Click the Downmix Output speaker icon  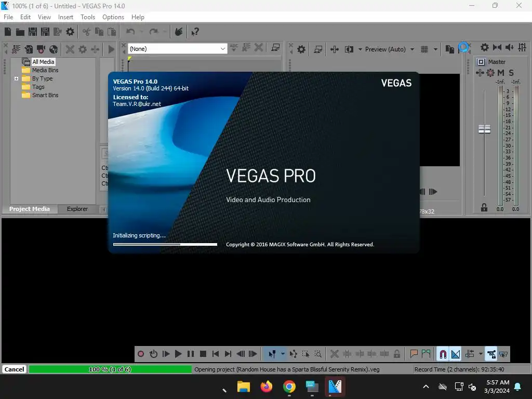[x=510, y=47]
